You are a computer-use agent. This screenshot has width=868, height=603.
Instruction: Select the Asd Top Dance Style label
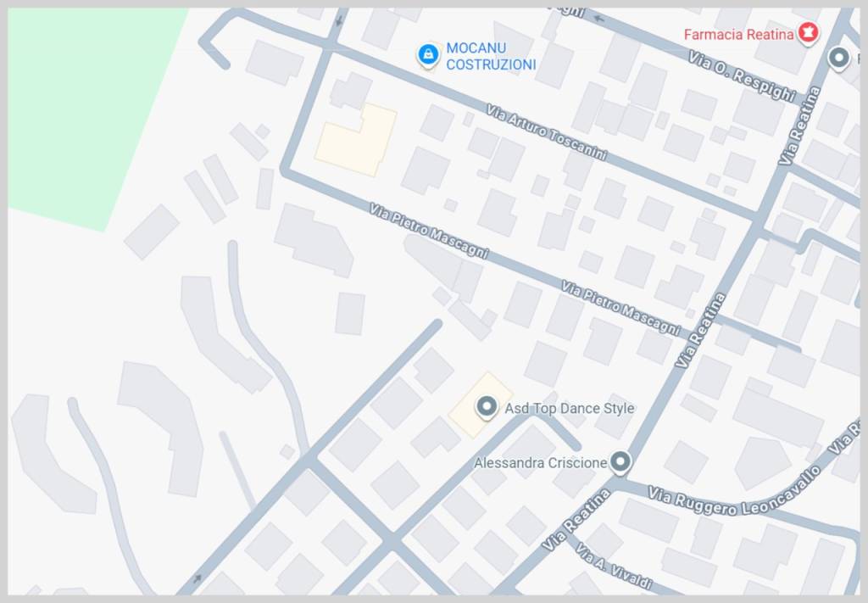click(x=569, y=408)
